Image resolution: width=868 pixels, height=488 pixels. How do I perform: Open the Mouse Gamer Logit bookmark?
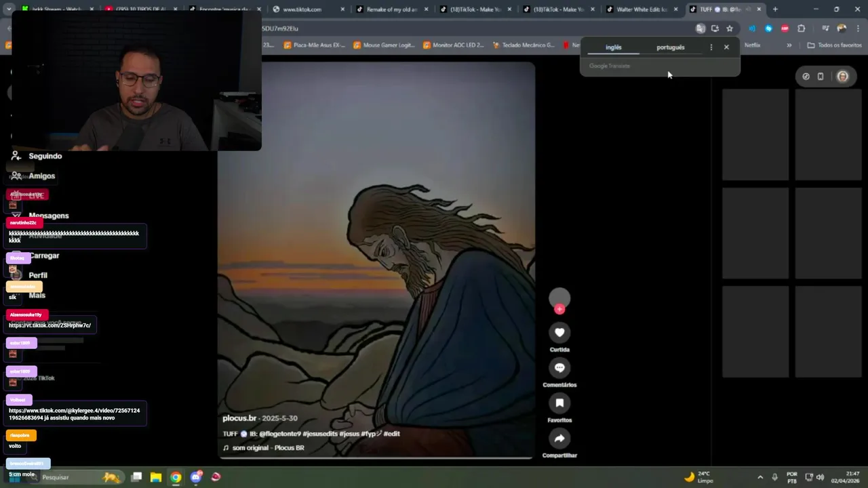(383, 45)
